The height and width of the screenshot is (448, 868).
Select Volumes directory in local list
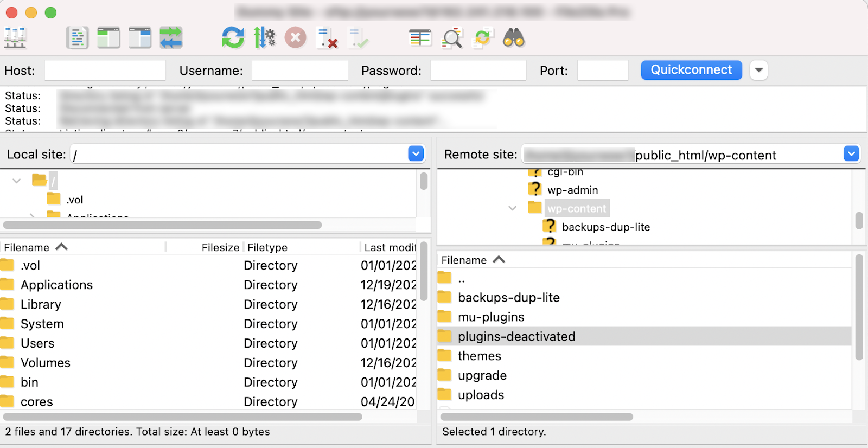point(209,363)
